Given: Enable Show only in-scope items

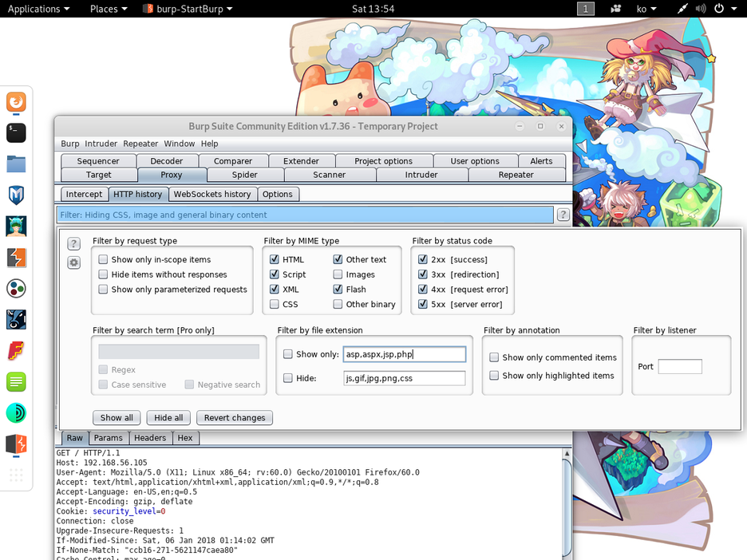Looking at the screenshot, I should pos(103,259).
